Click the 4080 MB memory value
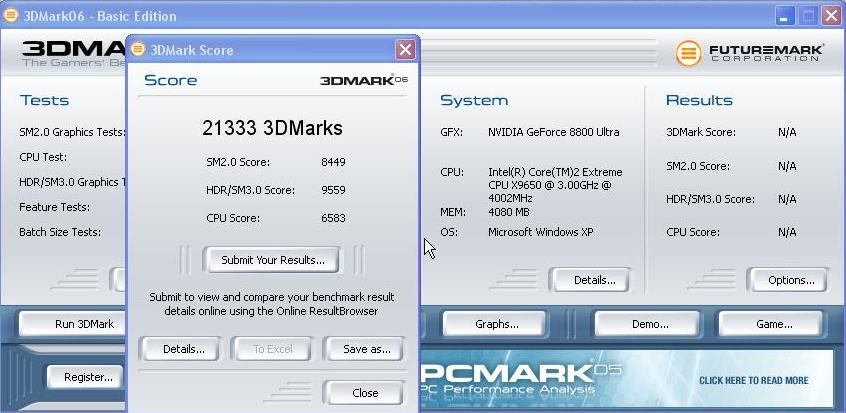This screenshot has width=846, height=413. tap(508, 212)
